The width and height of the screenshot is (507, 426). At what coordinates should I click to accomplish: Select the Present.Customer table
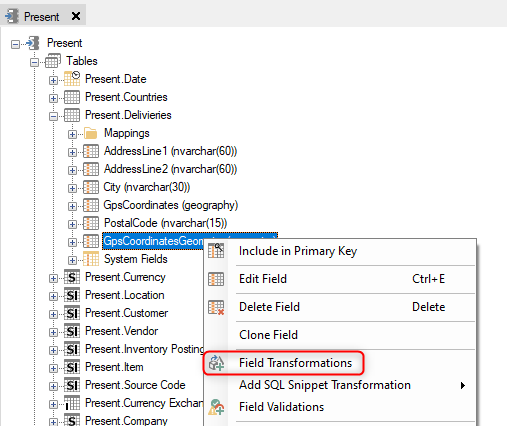pyautogui.click(x=126, y=313)
